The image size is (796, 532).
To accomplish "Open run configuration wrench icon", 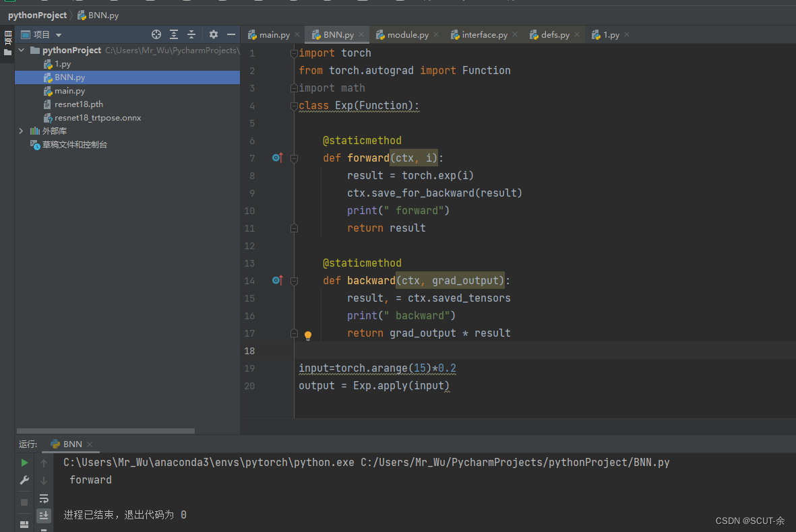I will 24,480.
